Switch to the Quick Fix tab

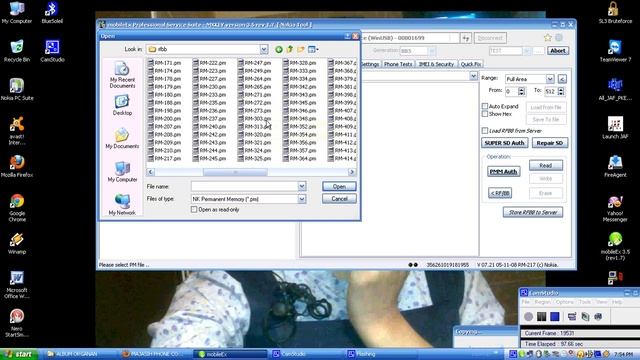point(471,64)
